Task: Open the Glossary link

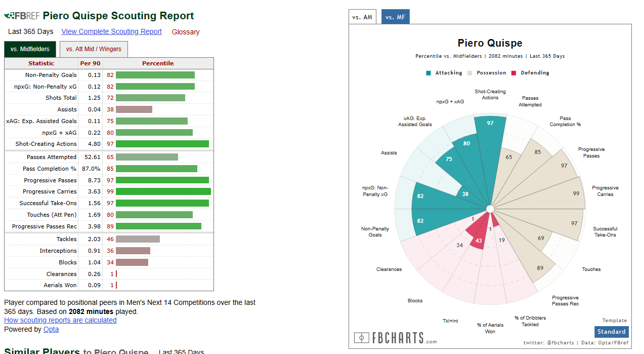Action: coord(186,32)
